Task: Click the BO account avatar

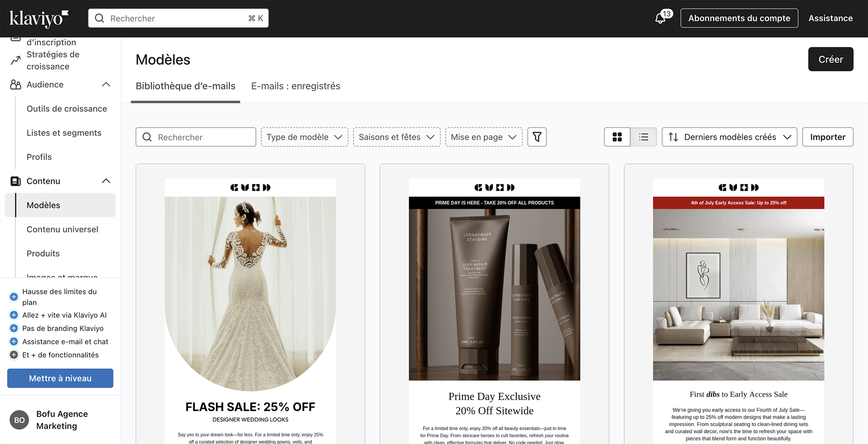Action: click(x=20, y=420)
